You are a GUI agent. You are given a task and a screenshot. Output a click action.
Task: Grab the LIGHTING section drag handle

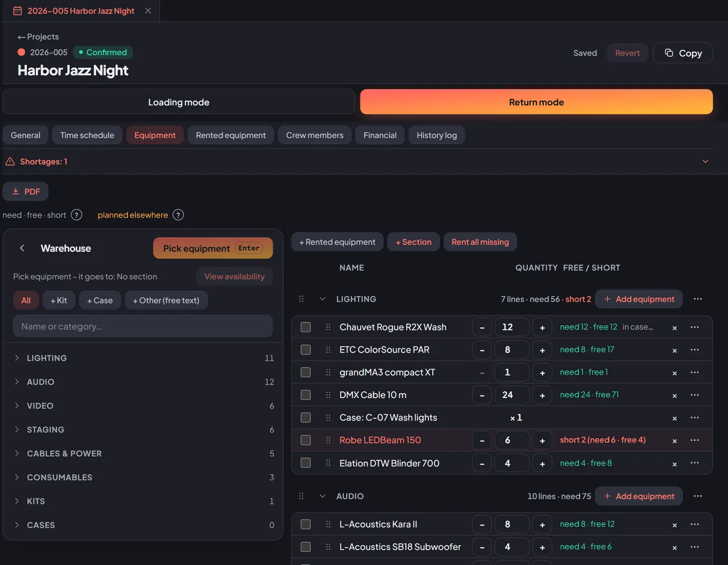coord(301,299)
